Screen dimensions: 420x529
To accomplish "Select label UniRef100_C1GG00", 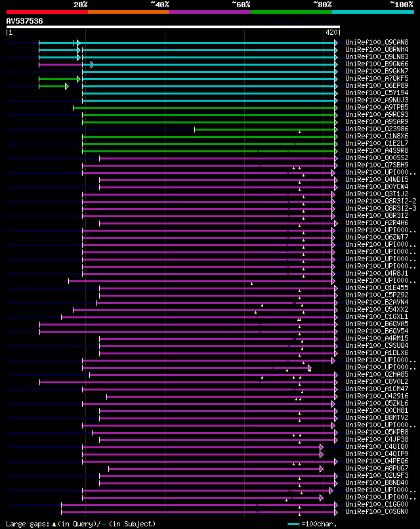I will (x=377, y=504).
